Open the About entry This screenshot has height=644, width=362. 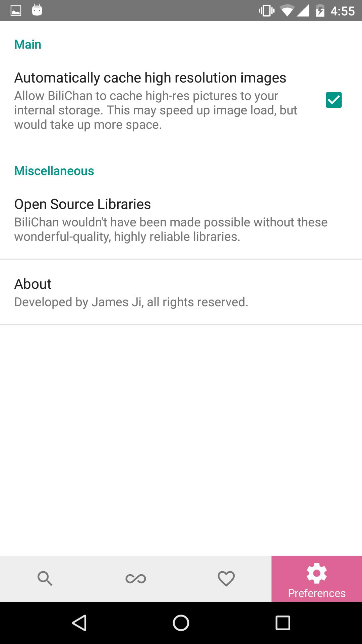pyautogui.click(x=33, y=284)
